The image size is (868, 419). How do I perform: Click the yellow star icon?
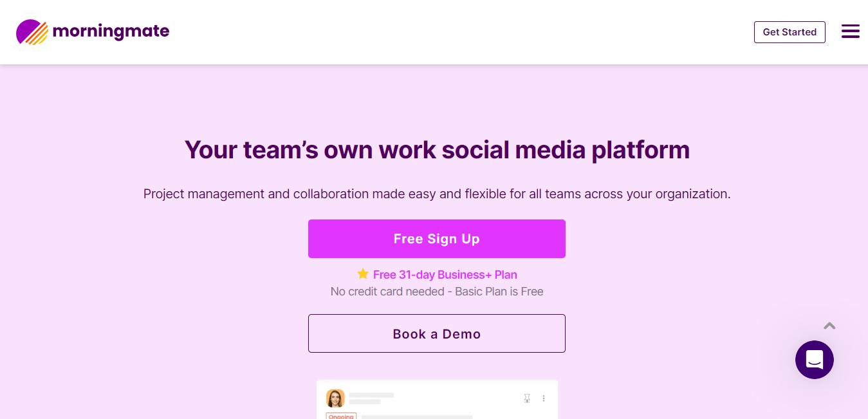[x=363, y=274]
